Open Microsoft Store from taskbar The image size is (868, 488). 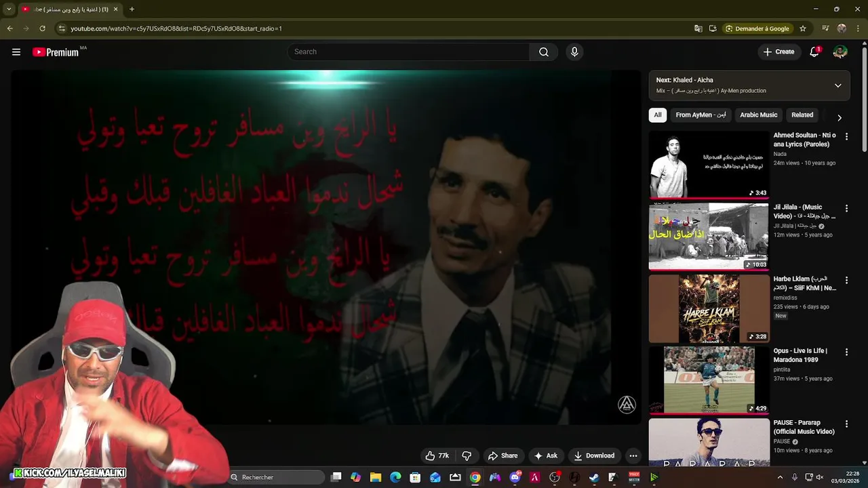415,477
